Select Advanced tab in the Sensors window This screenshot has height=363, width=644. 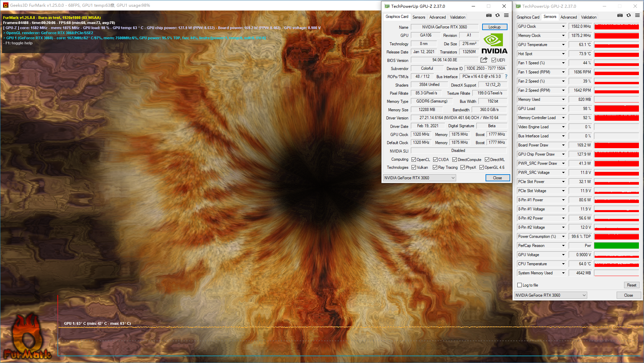[x=569, y=17]
